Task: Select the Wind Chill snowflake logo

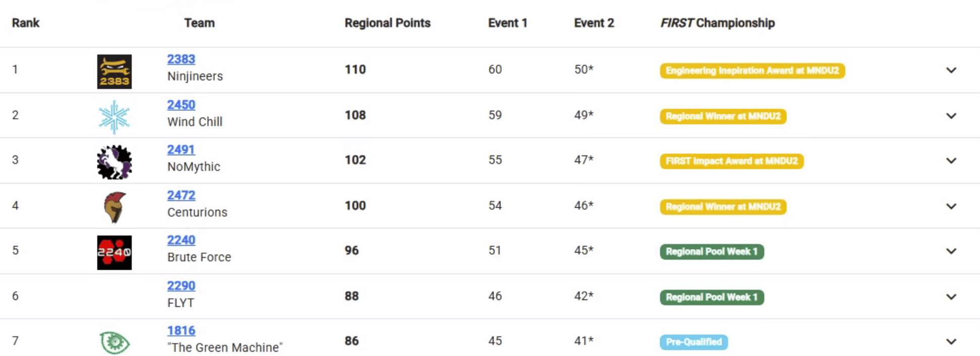Action: coord(114,116)
